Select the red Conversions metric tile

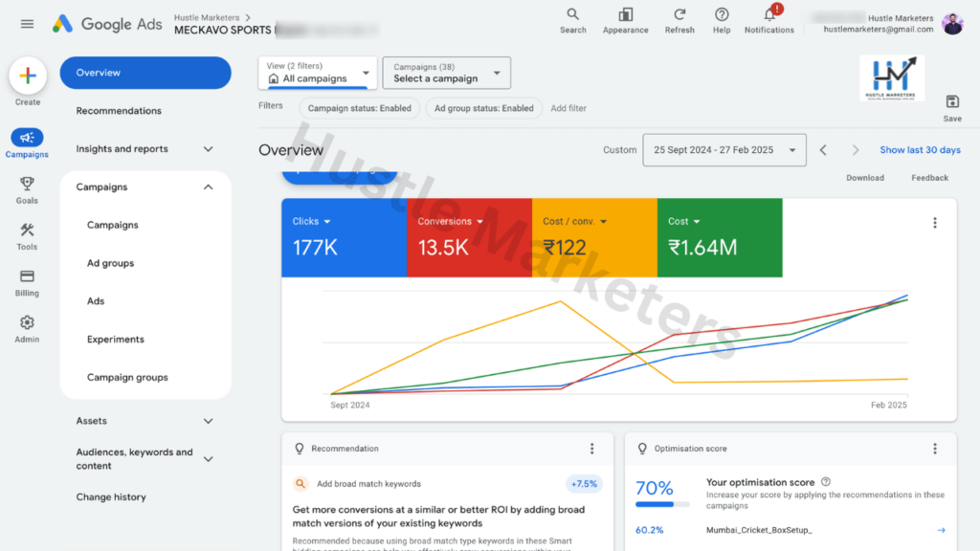pos(469,237)
